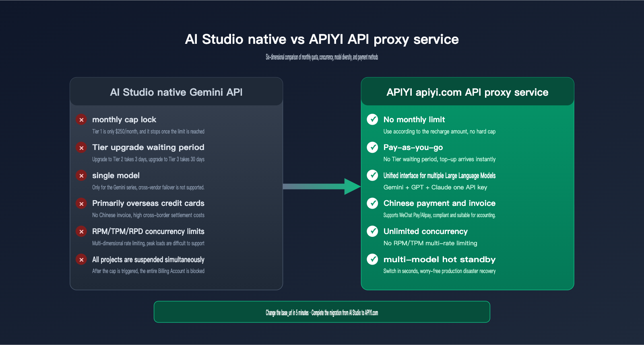Click the text Pay-as-you-go
The width and height of the screenshot is (644, 345).
(x=413, y=147)
